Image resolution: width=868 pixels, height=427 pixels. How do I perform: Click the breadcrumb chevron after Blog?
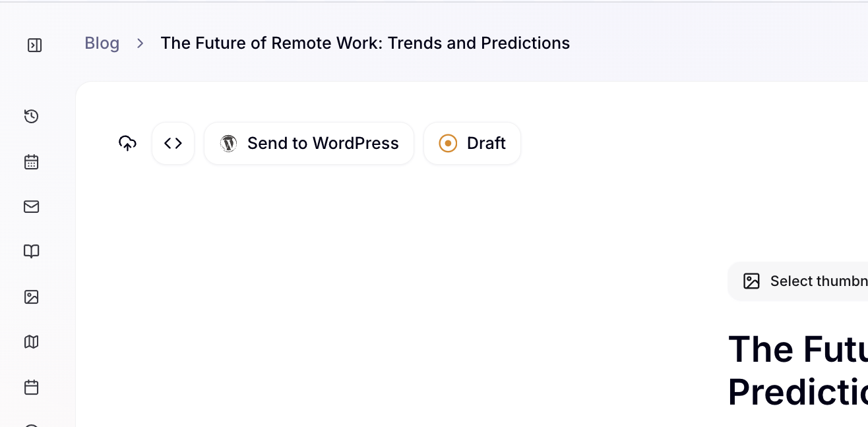pyautogui.click(x=139, y=43)
